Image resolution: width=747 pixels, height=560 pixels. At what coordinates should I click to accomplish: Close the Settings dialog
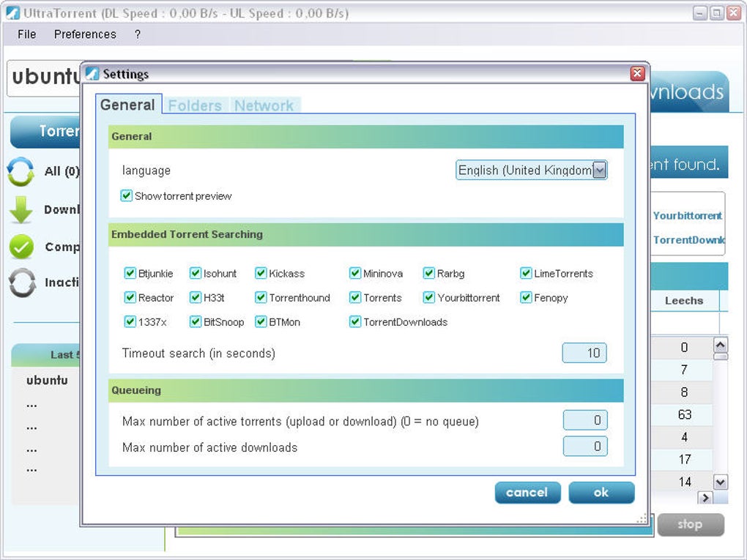[637, 73]
